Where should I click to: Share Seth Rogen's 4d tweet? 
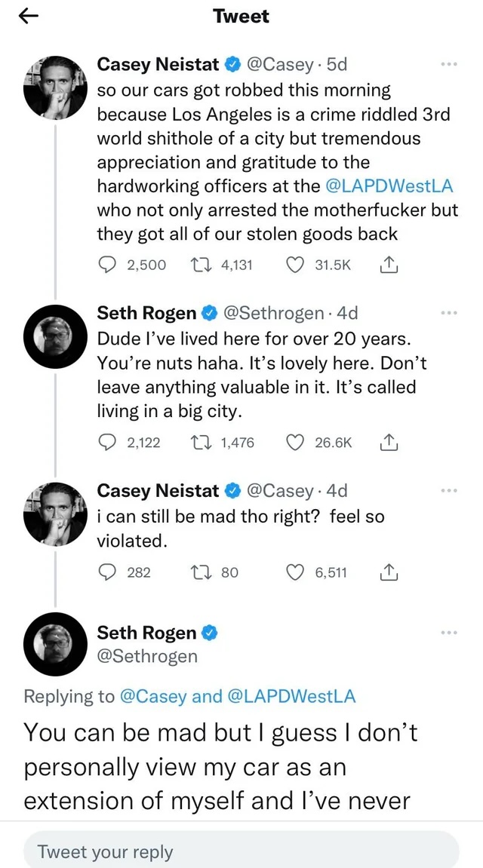pyautogui.click(x=389, y=443)
